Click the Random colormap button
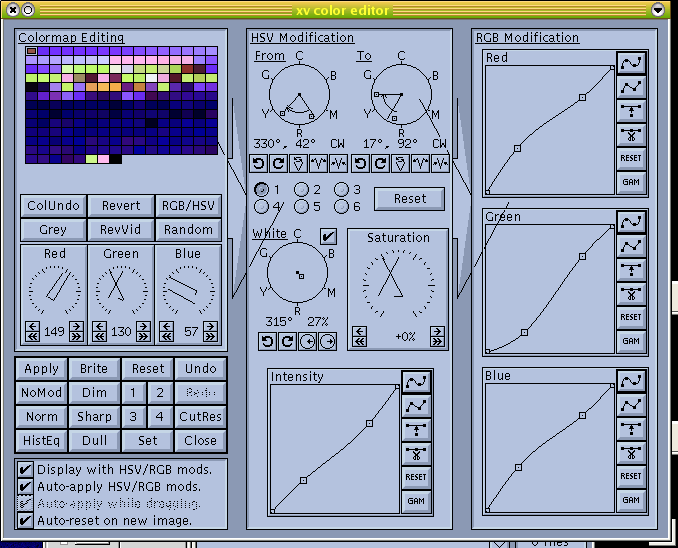Image resolution: width=678 pixels, height=548 pixels. coord(188,230)
